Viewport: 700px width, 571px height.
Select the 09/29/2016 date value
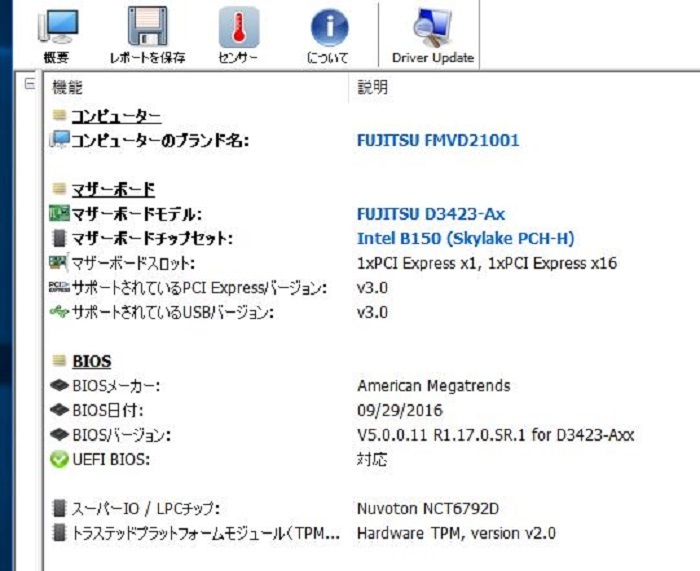[400, 410]
